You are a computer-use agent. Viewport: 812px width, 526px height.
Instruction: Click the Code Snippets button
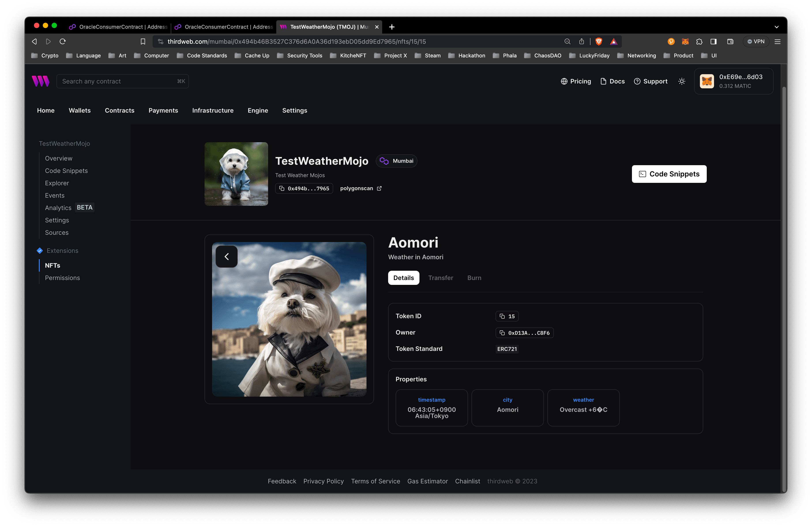[669, 174]
